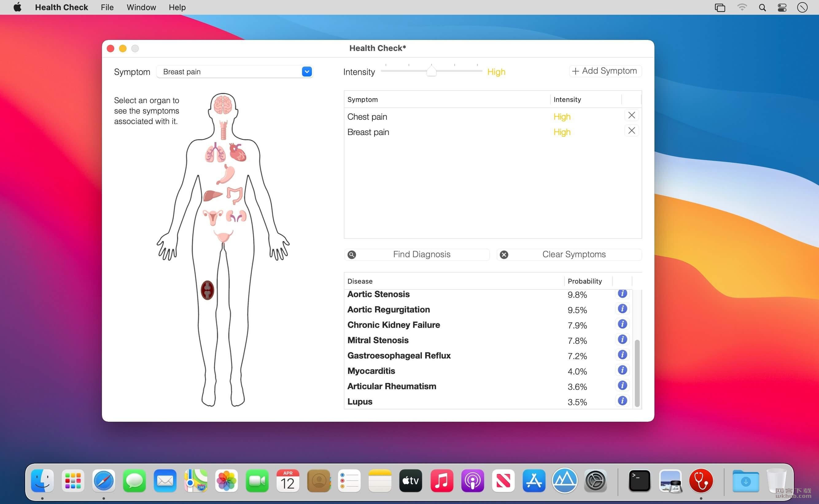819x504 pixels.
Task: Select the heart organ on body
Action: (238, 152)
